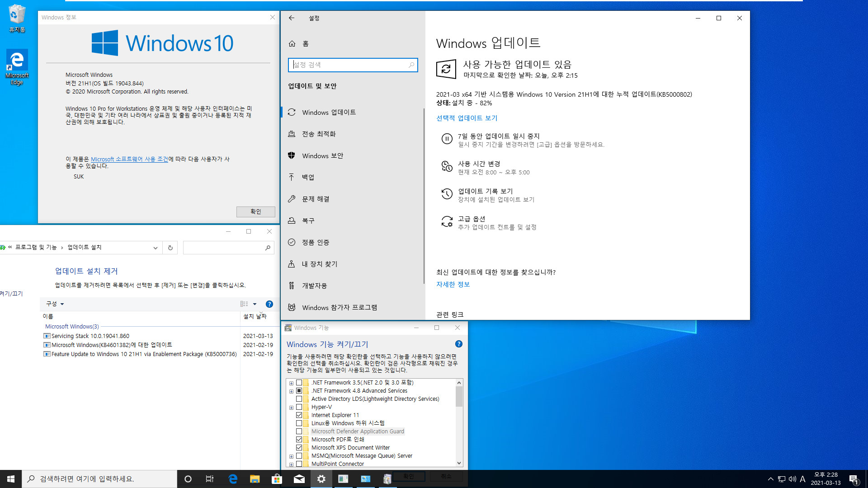
Task: Click the search icon in the Programs window search box
Action: (268, 248)
